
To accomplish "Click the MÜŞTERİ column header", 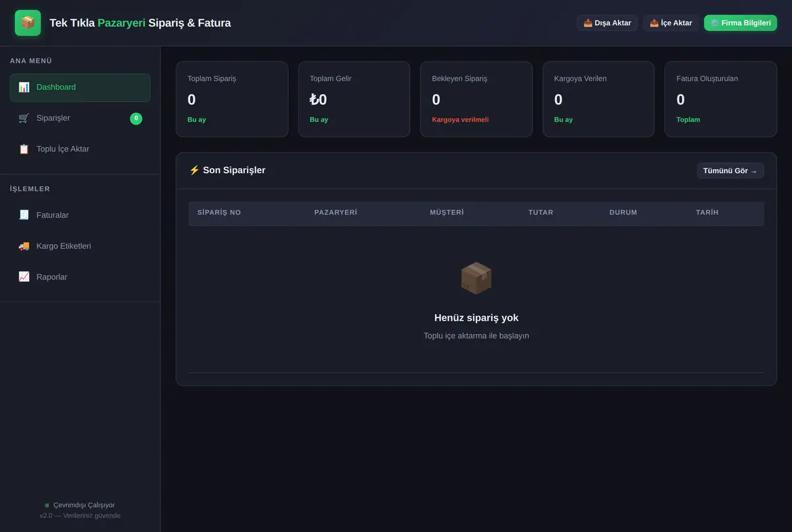I will (x=447, y=213).
